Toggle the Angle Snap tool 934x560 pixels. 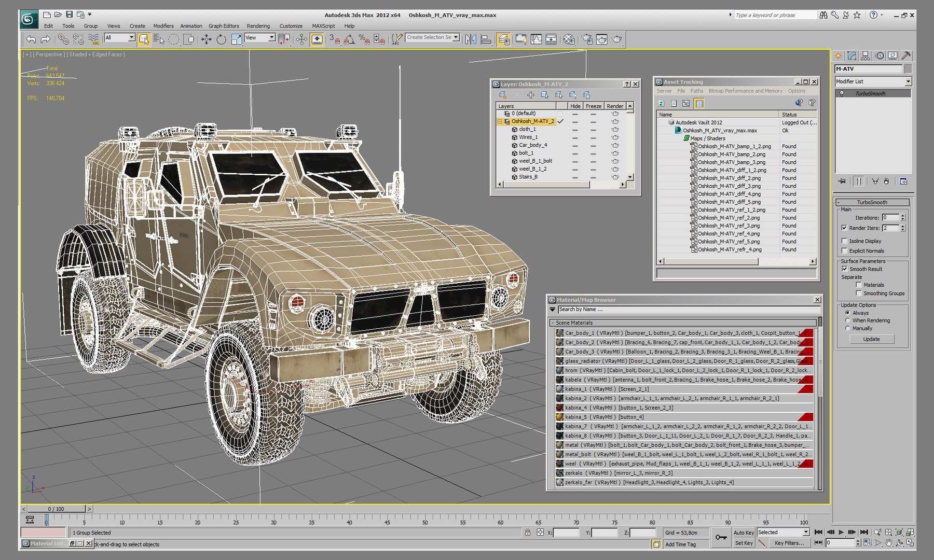point(349,39)
